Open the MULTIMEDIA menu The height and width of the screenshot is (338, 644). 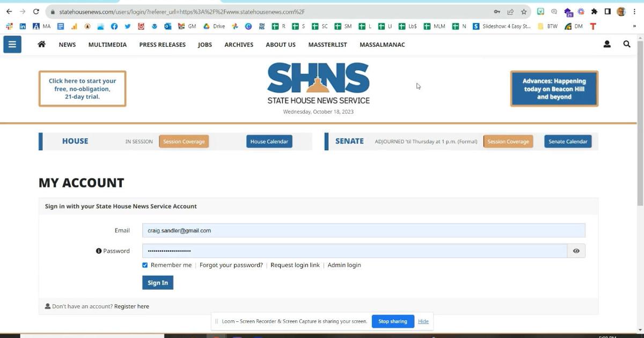tap(107, 45)
